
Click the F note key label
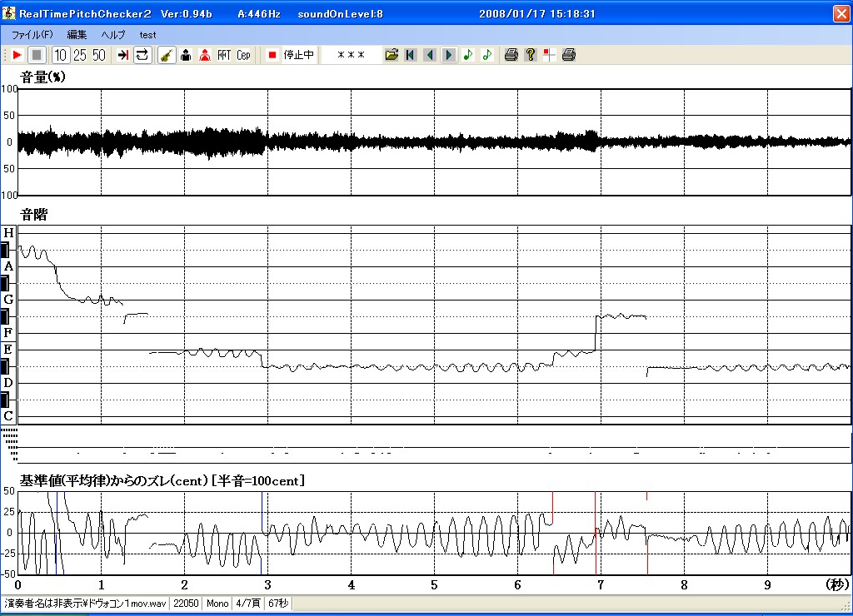point(8,333)
